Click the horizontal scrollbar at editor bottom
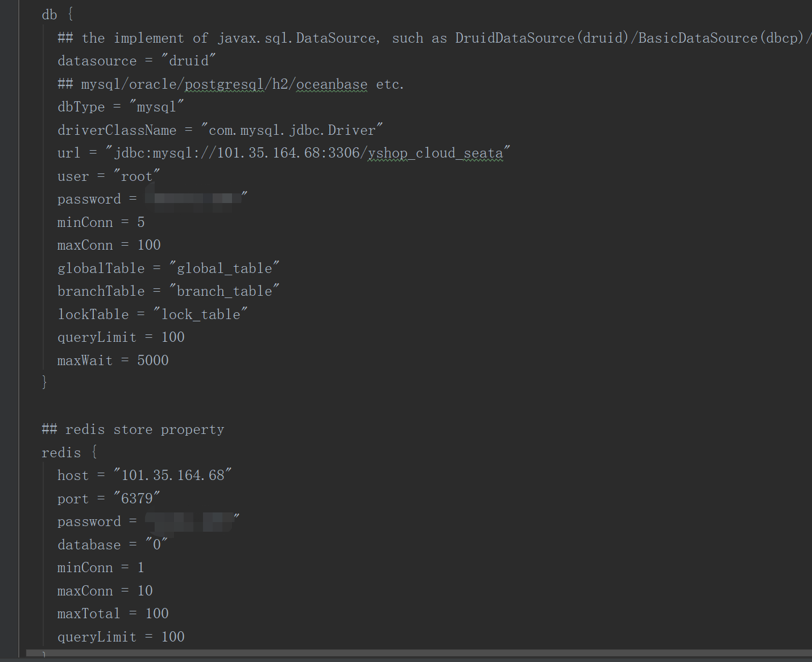Screen dimensions: 812x662 click(x=419, y=654)
